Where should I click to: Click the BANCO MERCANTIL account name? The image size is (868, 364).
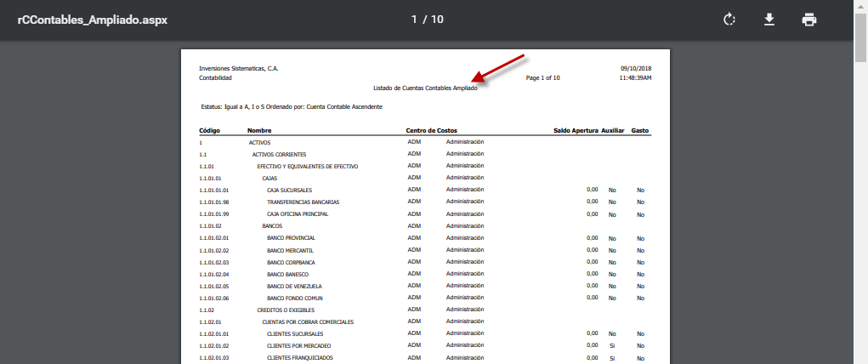pyautogui.click(x=290, y=250)
